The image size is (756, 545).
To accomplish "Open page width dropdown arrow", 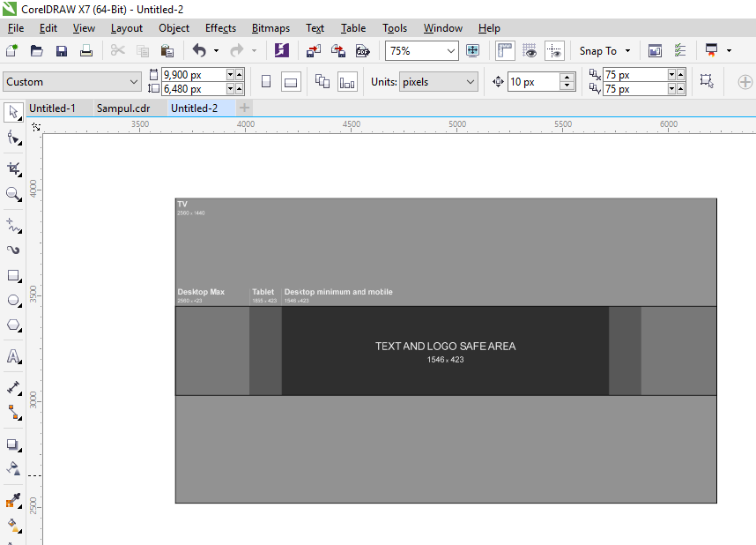I will tap(230, 74).
